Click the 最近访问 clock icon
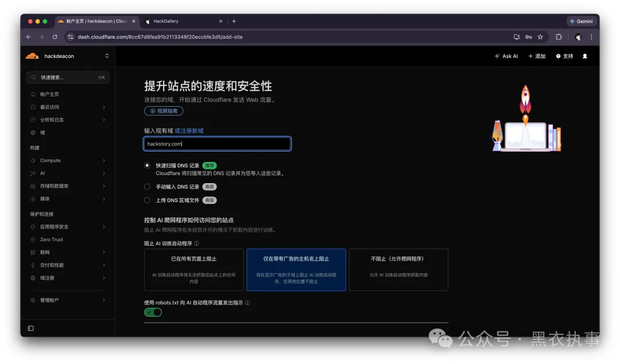Viewport: 620px width, 364px height. [33, 107]
